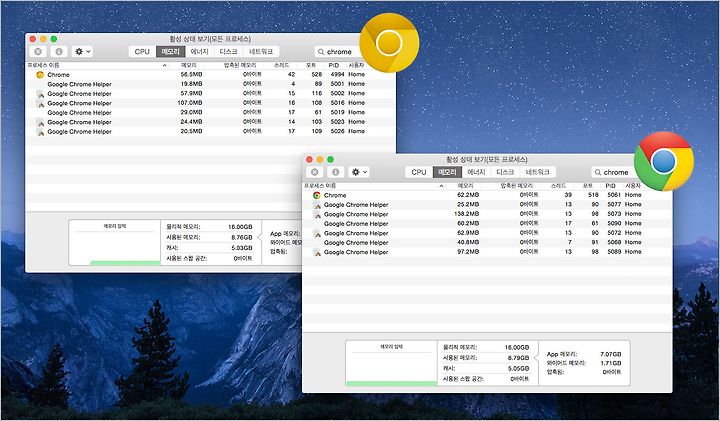Click the 7.07GB App memory value
Image resolution: width=720 pixels, height=421 pixels.
pyautogui.click(x=611, y=354)
